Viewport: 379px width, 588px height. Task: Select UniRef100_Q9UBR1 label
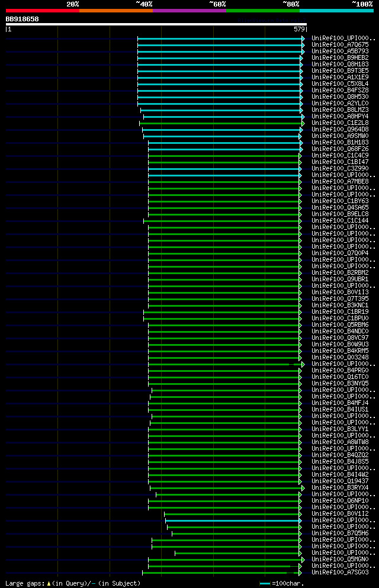[340, 279]
